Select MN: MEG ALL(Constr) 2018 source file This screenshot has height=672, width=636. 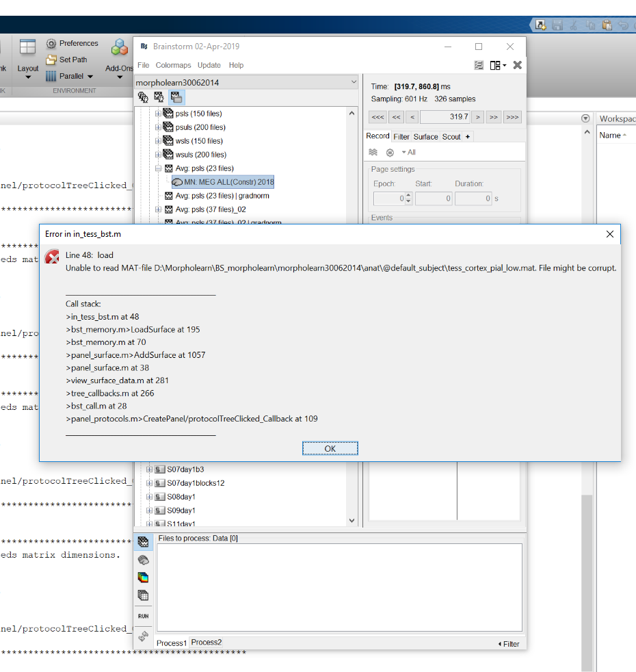pos(223,182)
